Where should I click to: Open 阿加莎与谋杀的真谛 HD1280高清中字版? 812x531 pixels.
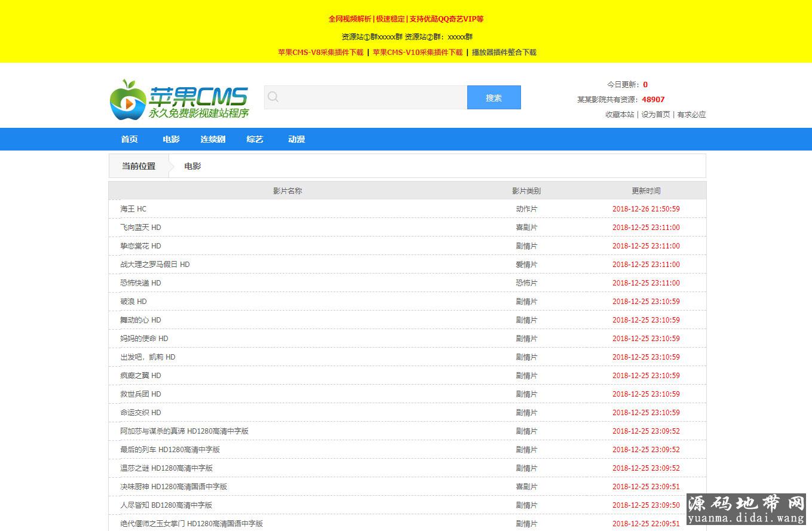(184, 431)
